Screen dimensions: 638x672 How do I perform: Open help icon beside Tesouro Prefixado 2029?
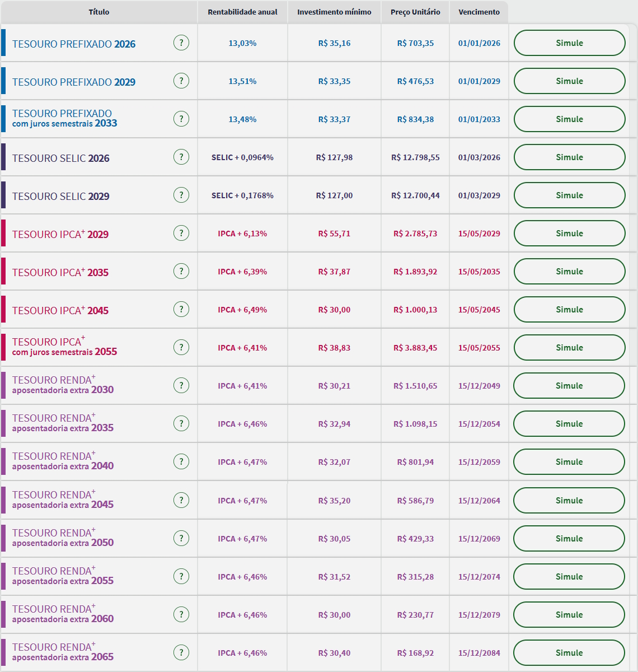(181, 81)
